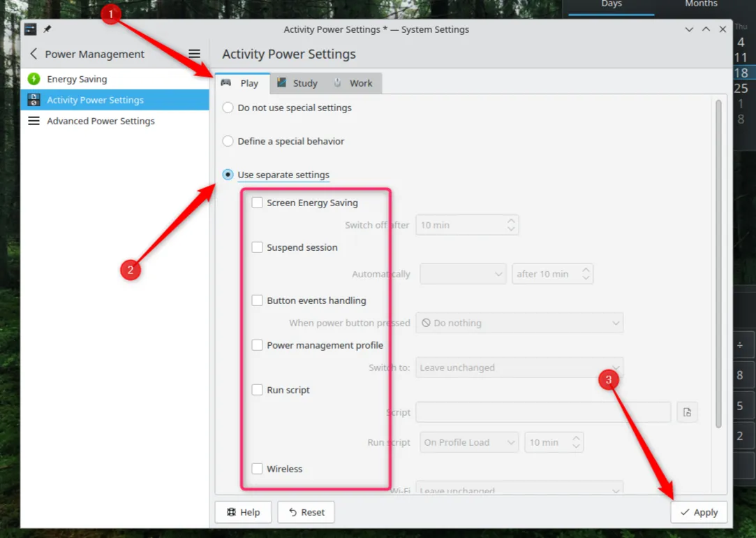Click the Energy Saving green icon
This screenshot has width=756, height=538.
pos(34,79)
